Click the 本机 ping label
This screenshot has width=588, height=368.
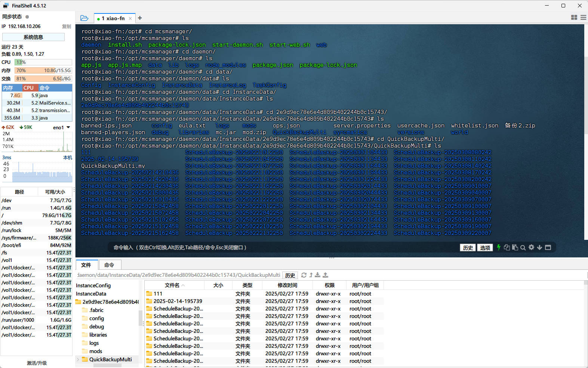(68, 157)
